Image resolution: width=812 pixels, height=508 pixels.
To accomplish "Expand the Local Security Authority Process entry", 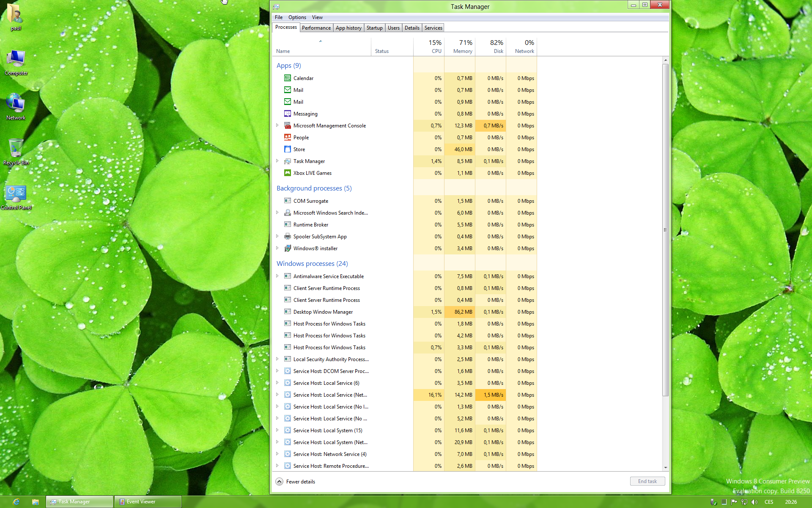I will [277, 359].
